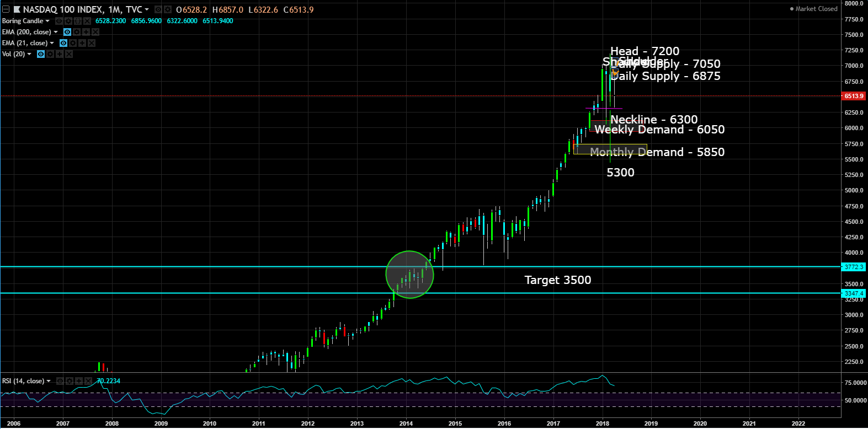868x429 pixels.
Task: Remove the Vol (20) indicator
Action: click(x=69, y=54)
